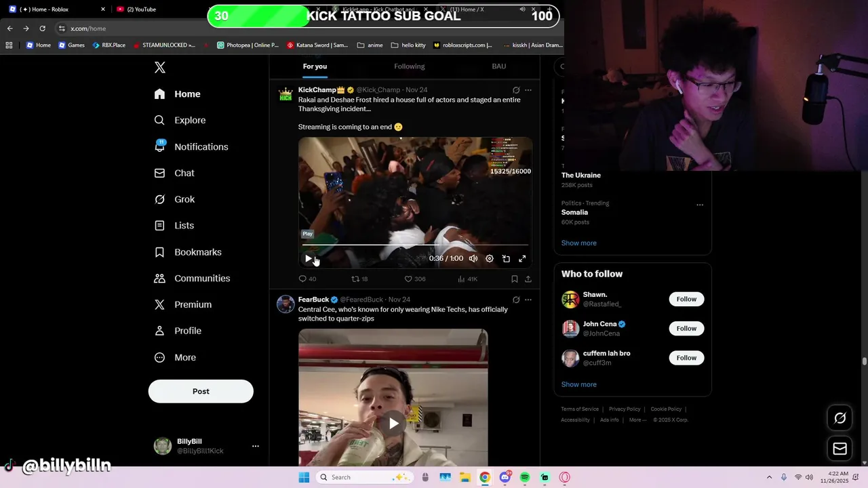Open more options on KickChamp post

pos(528,90)
